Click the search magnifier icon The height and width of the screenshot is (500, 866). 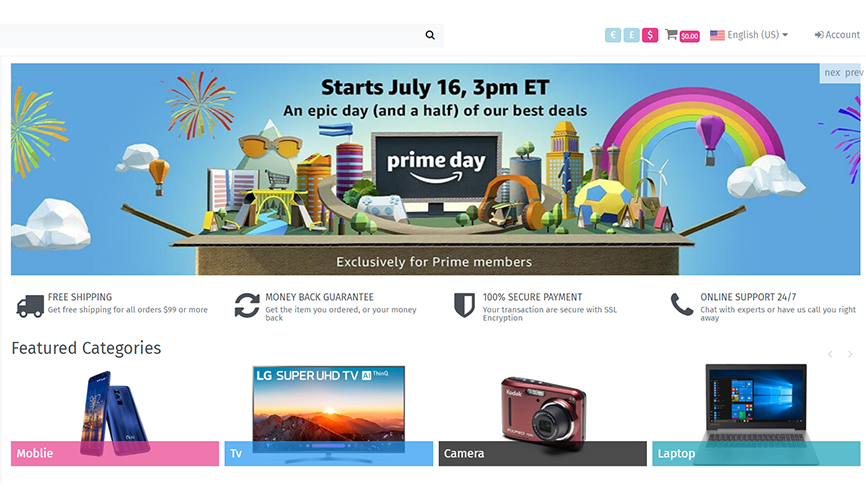point(430,35)
